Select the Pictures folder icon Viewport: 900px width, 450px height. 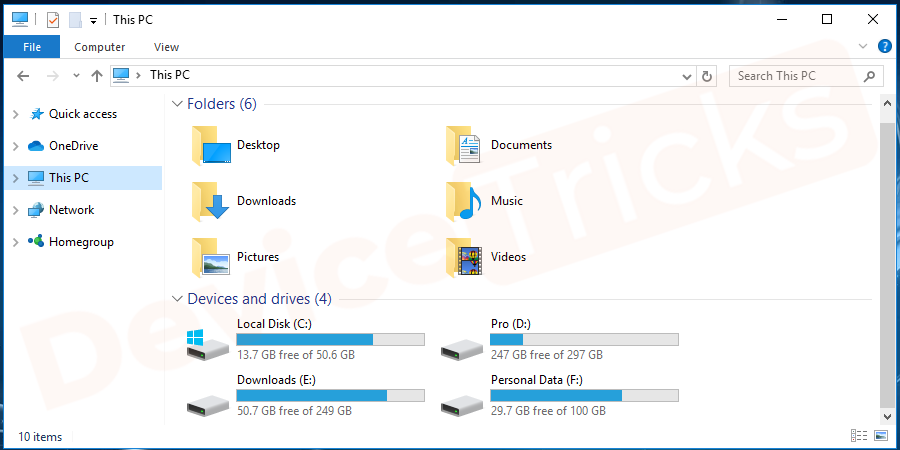[x=211, y=258]
